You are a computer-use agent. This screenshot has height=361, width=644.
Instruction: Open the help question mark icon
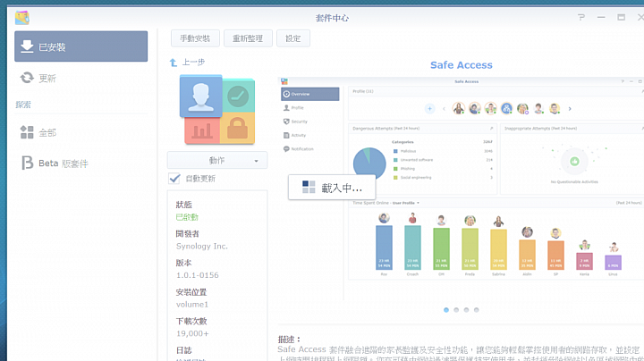[580, 18]
